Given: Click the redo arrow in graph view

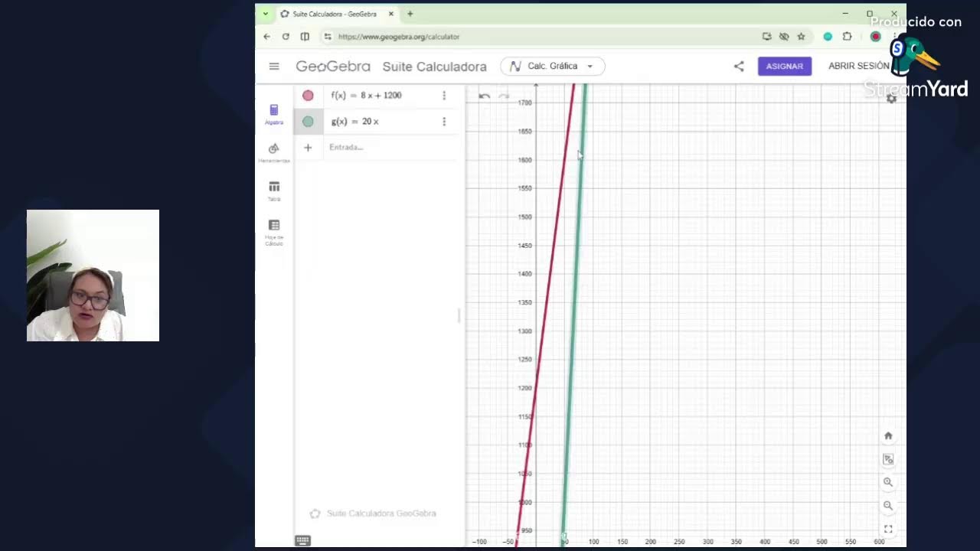Looking at the screenshot, I should [x=504, y=96].
